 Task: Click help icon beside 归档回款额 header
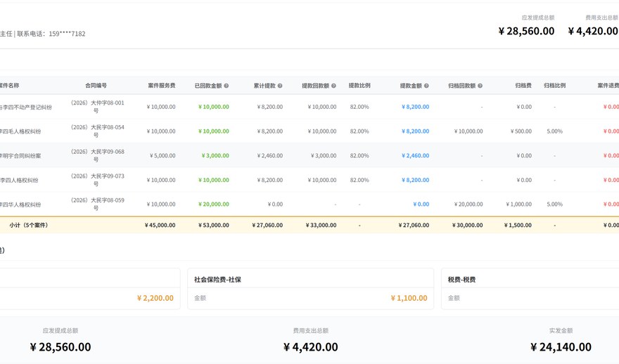click(x=480, y=86)
